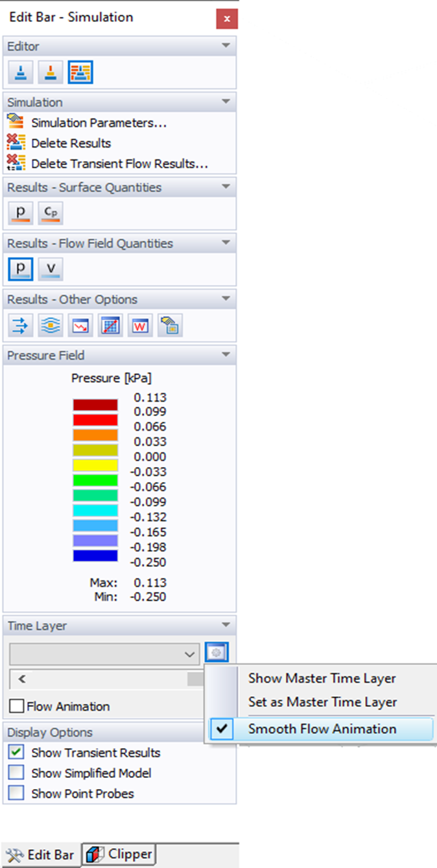
Task: Click the bright green legend swatch
Action: [95, 480]
